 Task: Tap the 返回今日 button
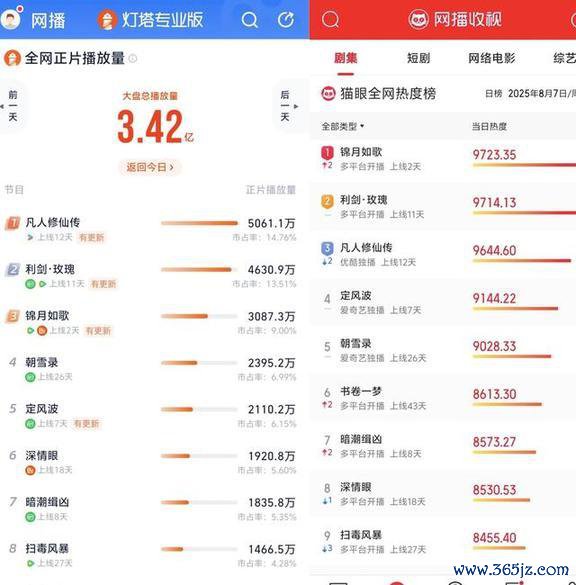point(150,167)
